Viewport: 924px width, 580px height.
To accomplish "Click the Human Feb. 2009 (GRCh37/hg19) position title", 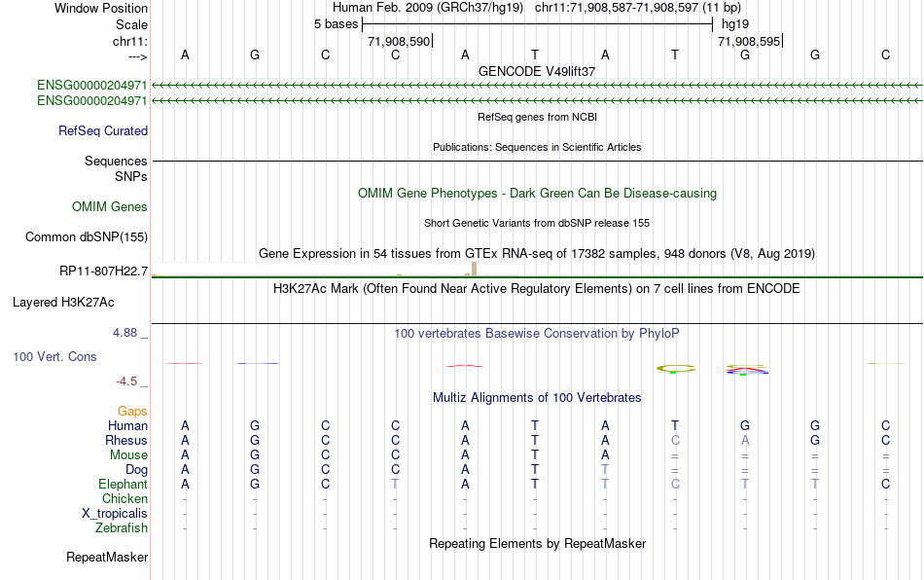I will coord(427,8).
